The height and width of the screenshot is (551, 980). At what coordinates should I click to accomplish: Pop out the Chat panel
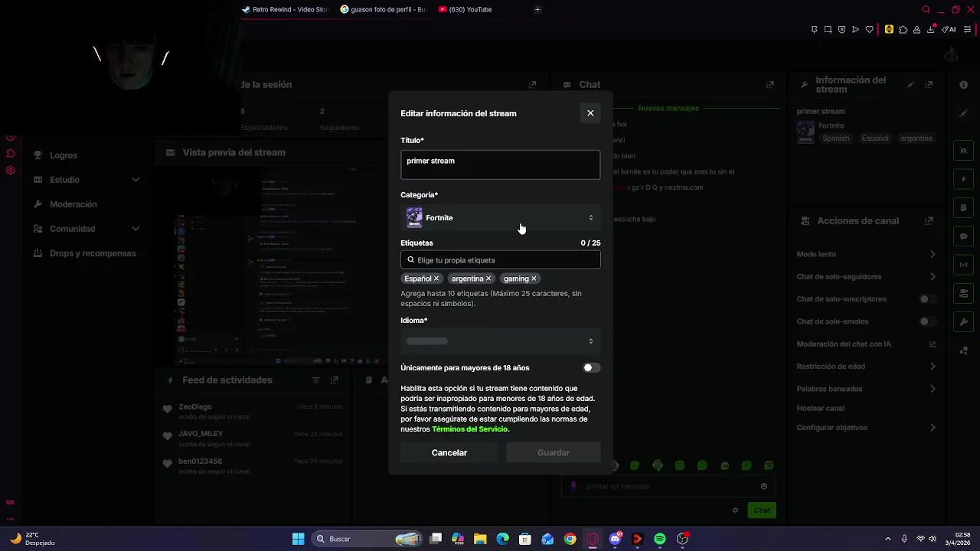point(770,85)
